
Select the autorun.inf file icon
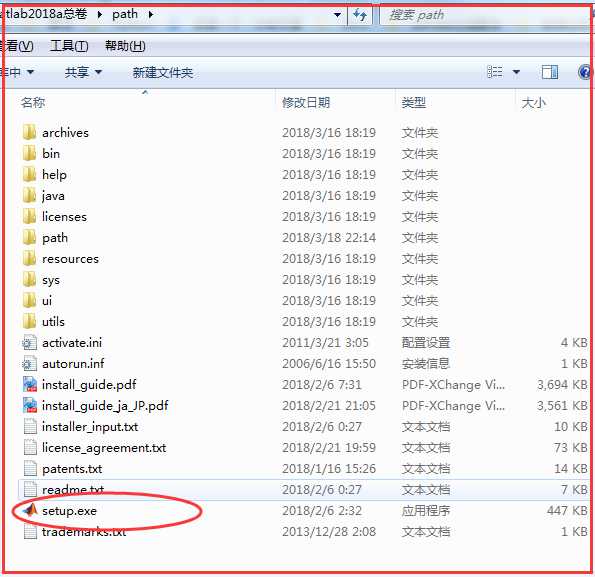tap(30, 363)
